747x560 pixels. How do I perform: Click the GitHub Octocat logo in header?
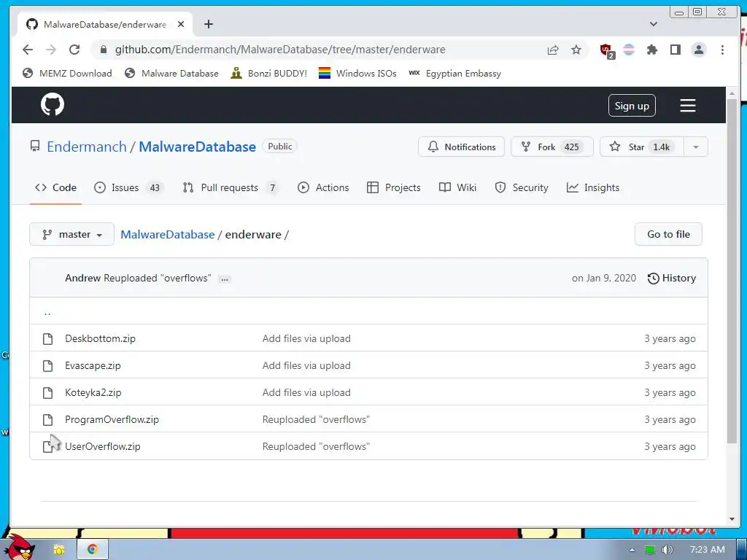53,104
